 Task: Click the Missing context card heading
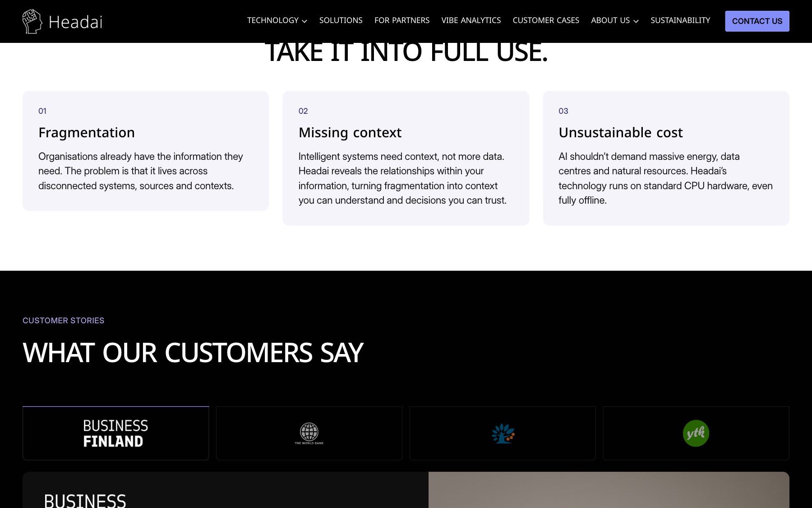tap(350, 132)
